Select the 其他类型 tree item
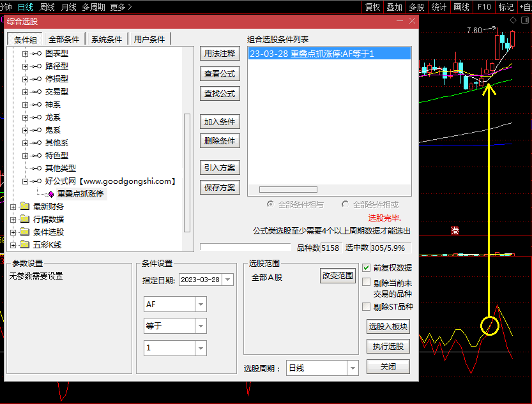532x404 pixels. [x=61, y=168]
